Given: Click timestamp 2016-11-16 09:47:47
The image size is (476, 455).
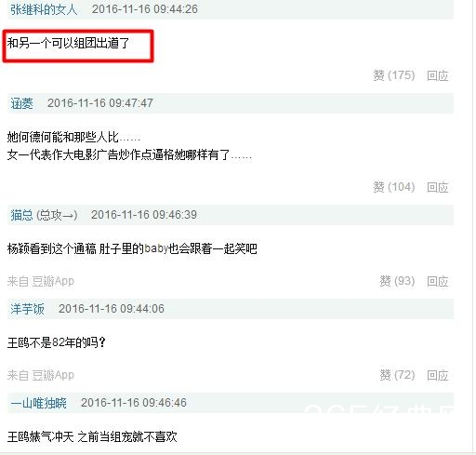Looking at the screenshot, I should point(100,103).
